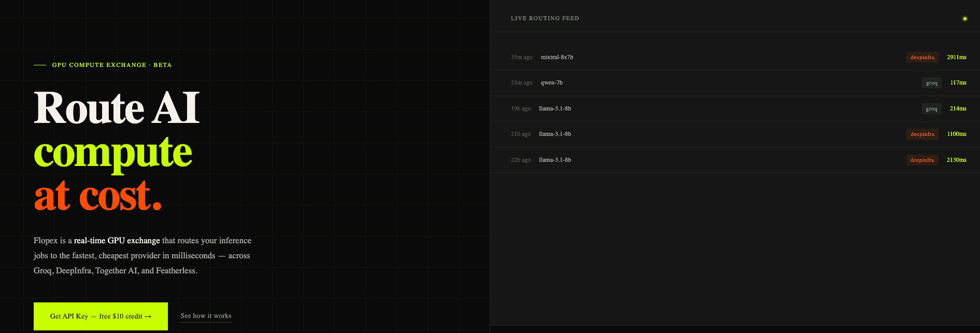Open the See how it works link

pos(206,316)
